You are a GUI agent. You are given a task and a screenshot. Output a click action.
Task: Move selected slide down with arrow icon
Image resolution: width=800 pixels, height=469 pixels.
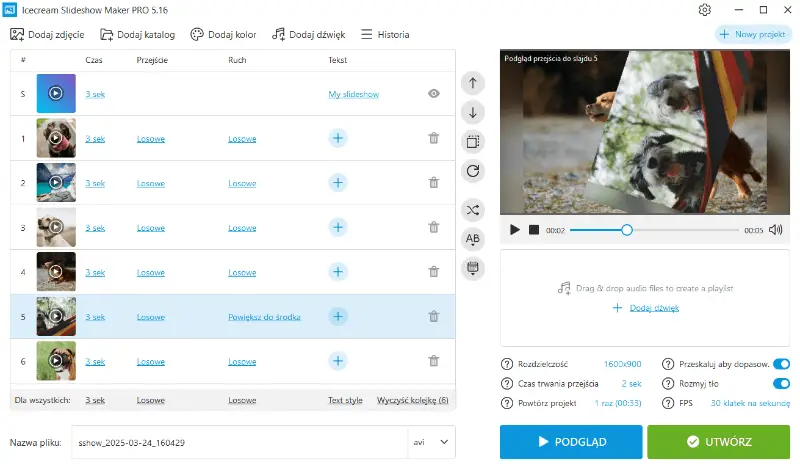pyautogui.click(x=472, y=112)
